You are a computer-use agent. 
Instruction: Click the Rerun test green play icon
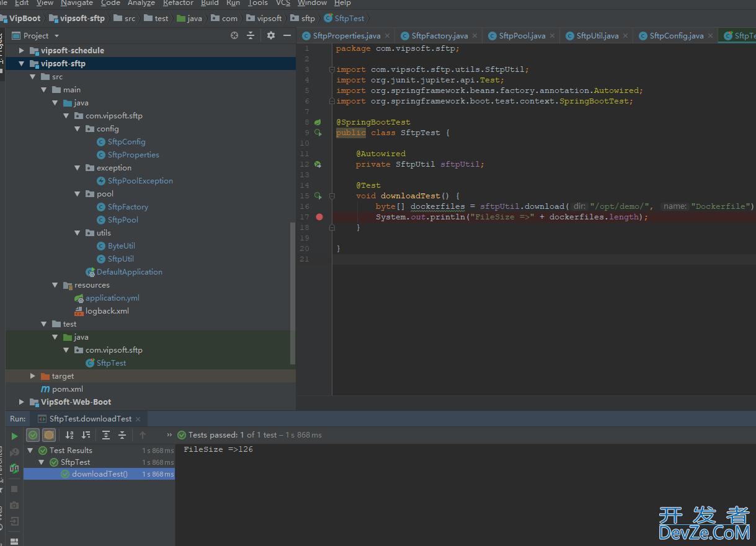14,436
